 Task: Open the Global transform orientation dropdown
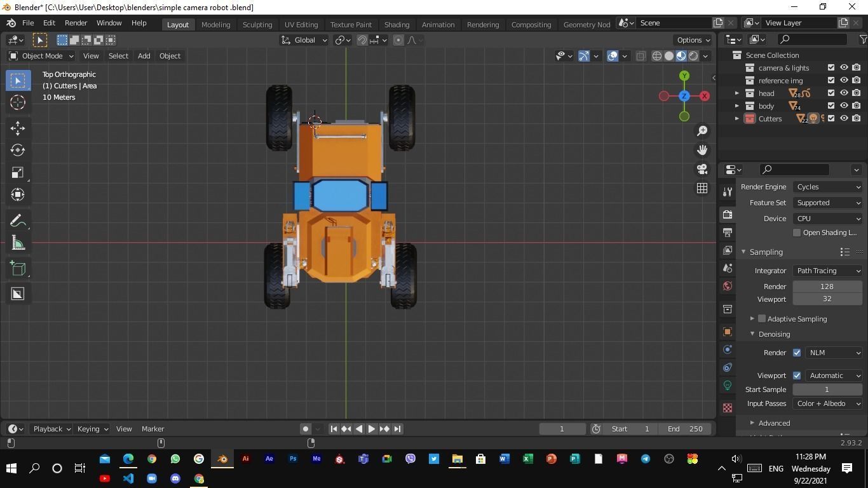pyautogui.click(x=304, y=40)
